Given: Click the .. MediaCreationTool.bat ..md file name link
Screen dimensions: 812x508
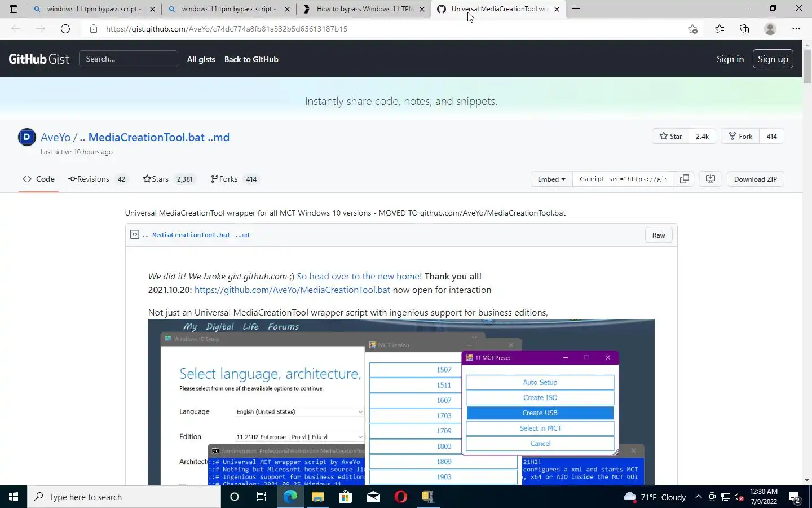Looking at the screenshot, I should (x=195, y=234).
